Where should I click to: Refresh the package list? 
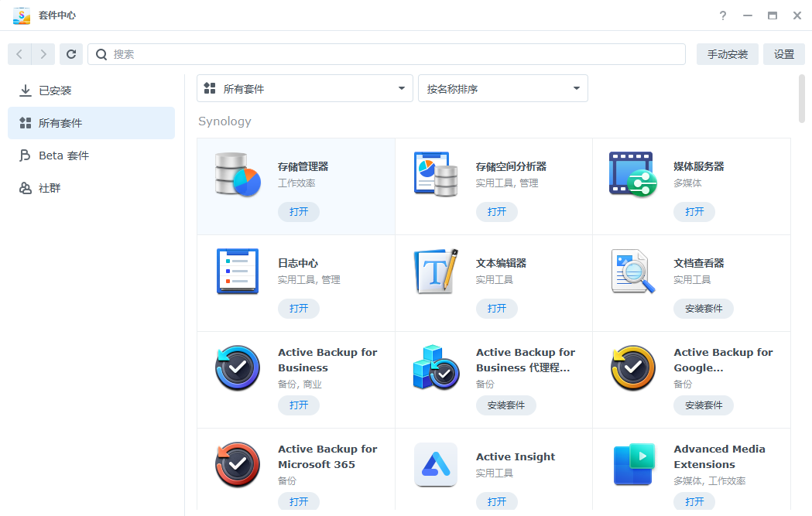(71, 54)
